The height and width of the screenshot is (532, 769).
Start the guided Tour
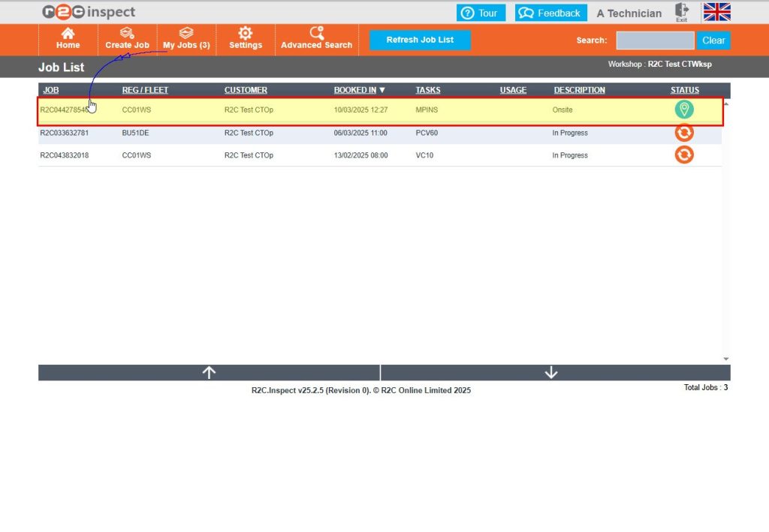(x=481, y=12)
